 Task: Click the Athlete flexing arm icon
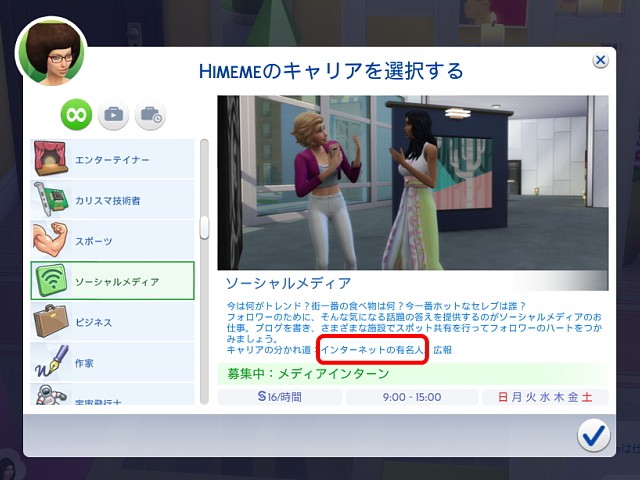click(50, 240)
